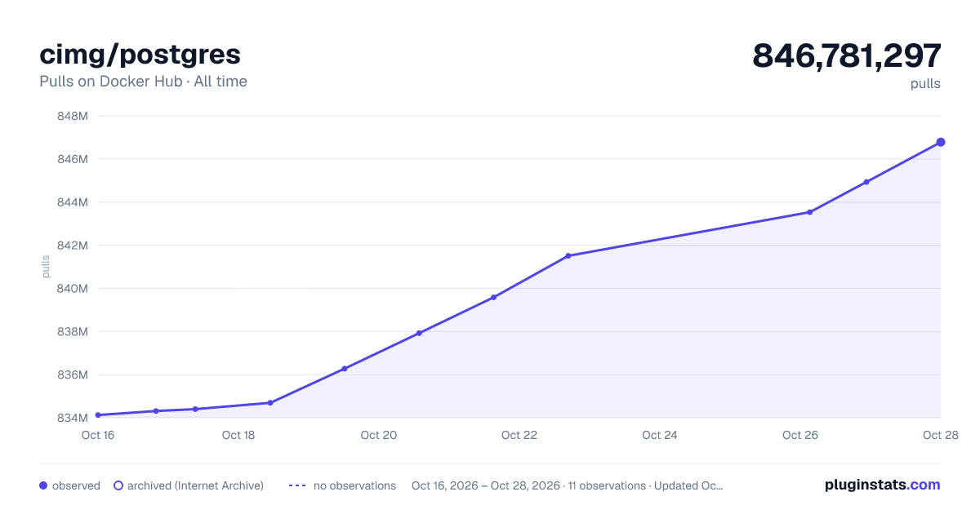Screen dimensions: 980x514
Task: Click the 'no observations' legend label
Action: tap(354, 485)
